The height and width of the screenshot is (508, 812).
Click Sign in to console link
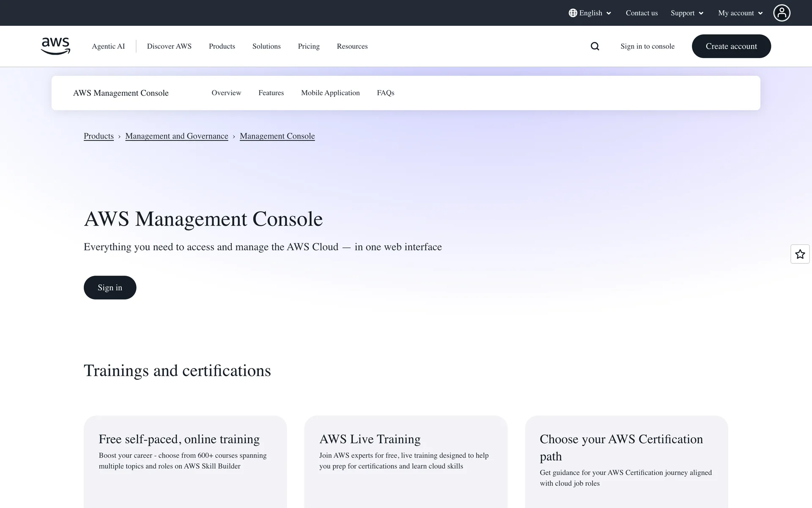point(647,46)
